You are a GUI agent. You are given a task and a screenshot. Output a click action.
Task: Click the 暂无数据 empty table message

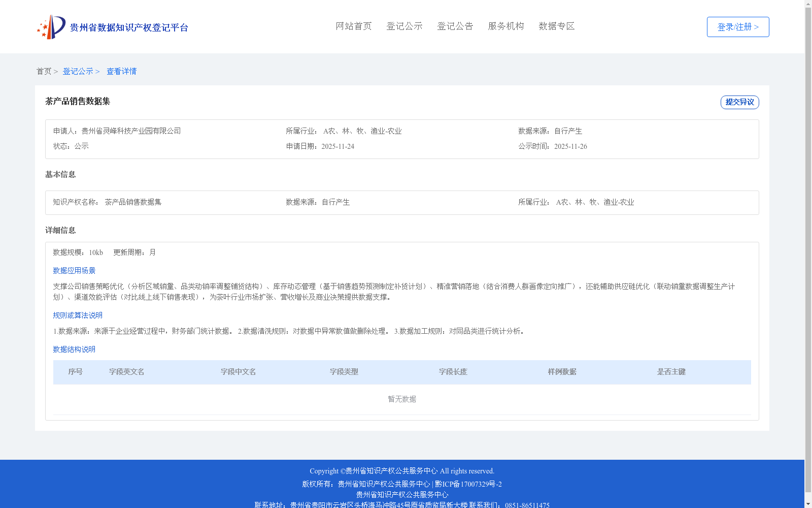(402, 399)
